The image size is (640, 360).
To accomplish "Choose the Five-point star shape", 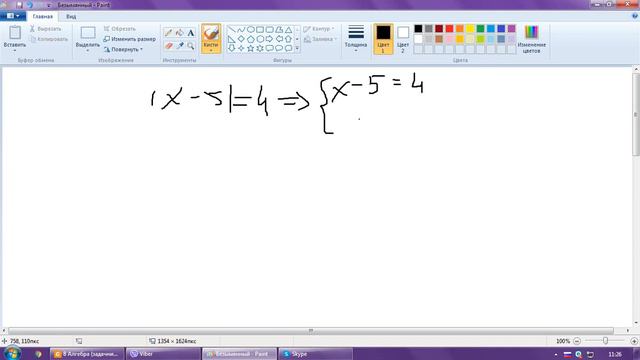I will (x=251, y=48).
